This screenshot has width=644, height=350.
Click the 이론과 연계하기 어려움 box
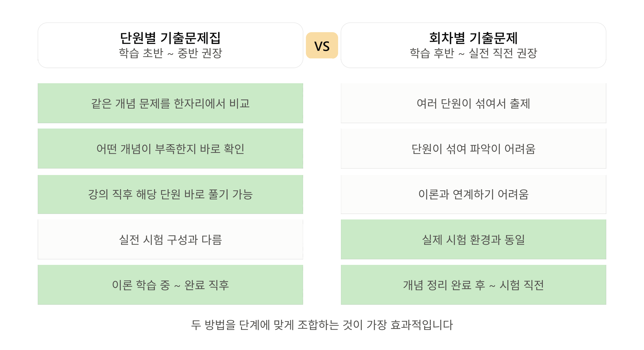[x=473, y=194]
